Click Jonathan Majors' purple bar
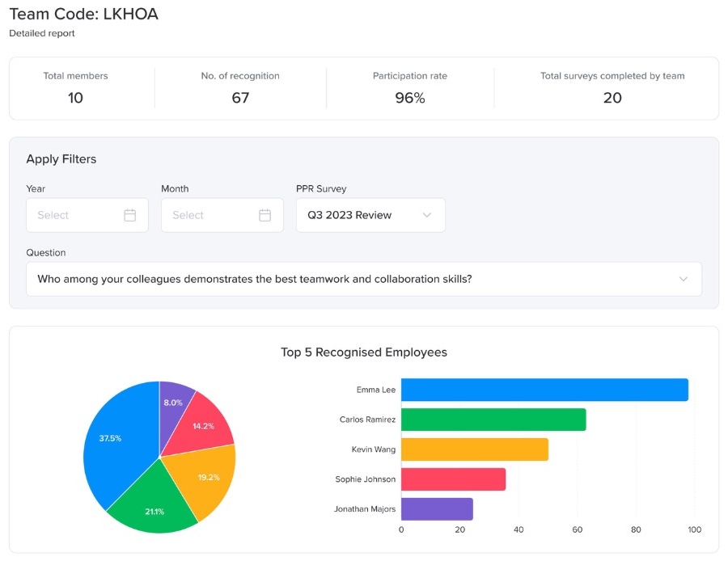This screenshot has height=561, width=728. pyautogui.click(x=437, y=509)
